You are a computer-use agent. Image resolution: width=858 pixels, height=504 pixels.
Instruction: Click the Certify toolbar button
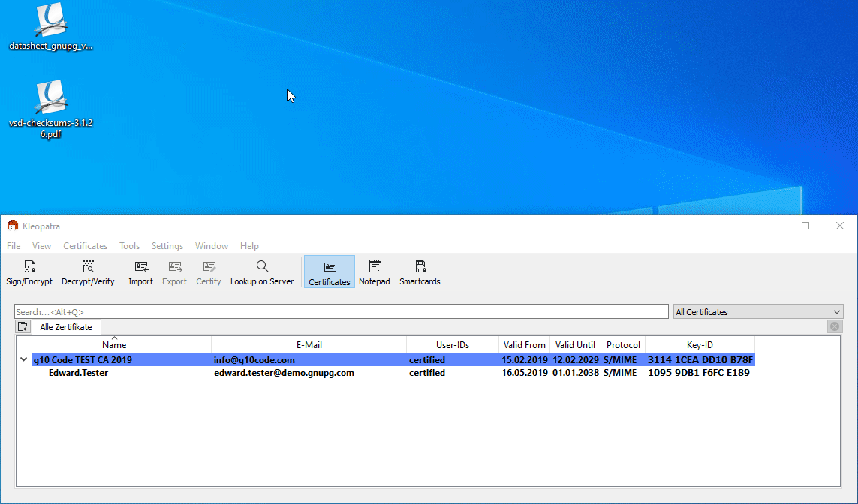tap(209, 272)
